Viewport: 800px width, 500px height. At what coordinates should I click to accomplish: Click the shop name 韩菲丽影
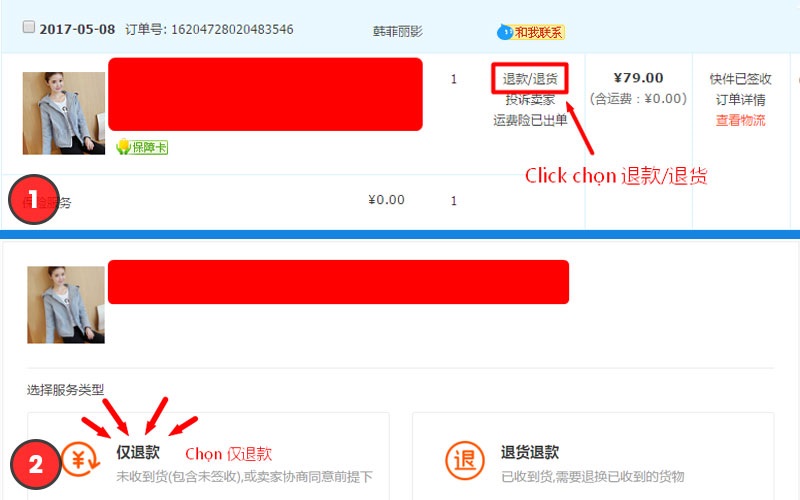coord(397,32)
